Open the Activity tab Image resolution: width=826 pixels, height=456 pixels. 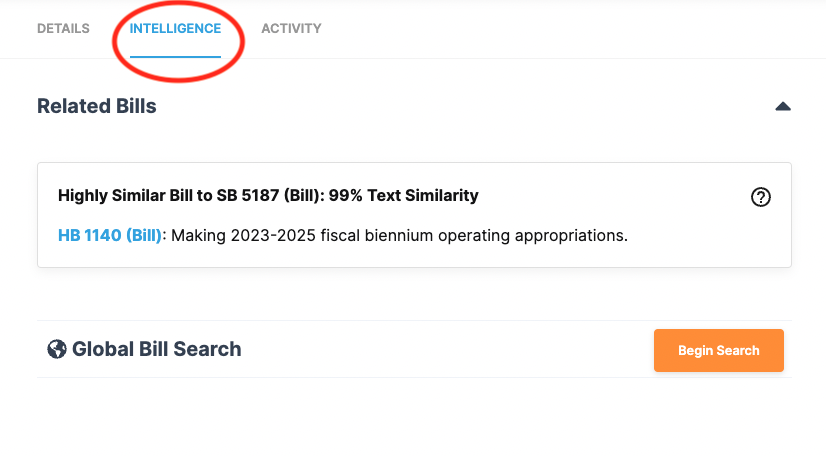coord(291,29)
